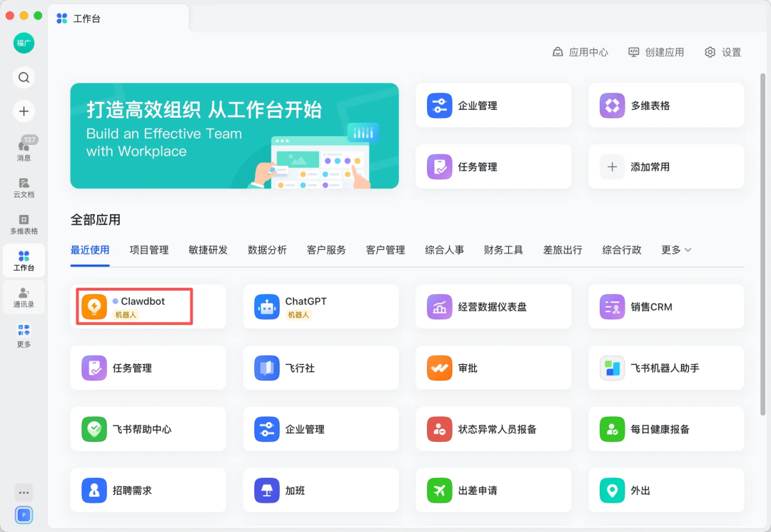Switch to the 项目管理 tab
Image resolution: width=771 pixels, height=532 pixels.
pyautogui.click(x=149, y=250)
